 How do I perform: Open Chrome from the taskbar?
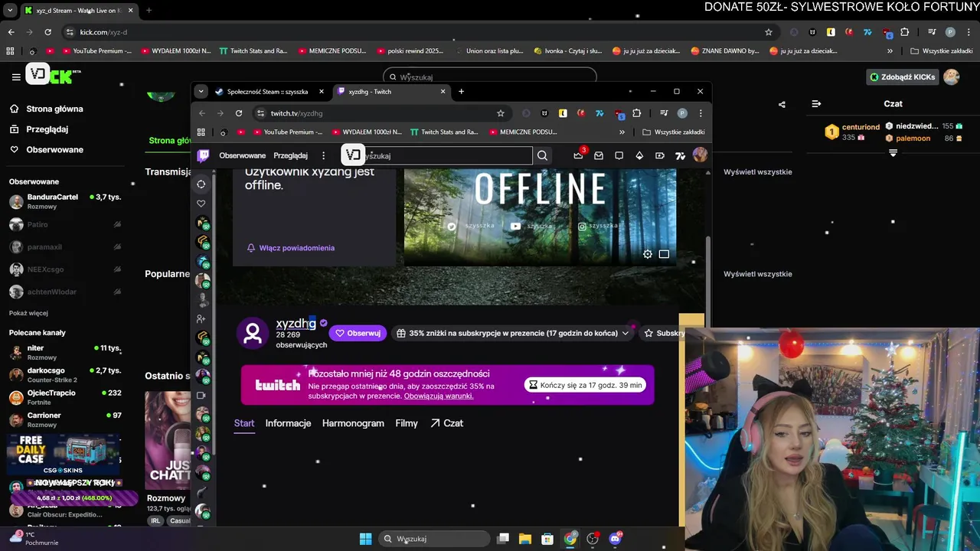pyautogui.click(x=570, y=539)
